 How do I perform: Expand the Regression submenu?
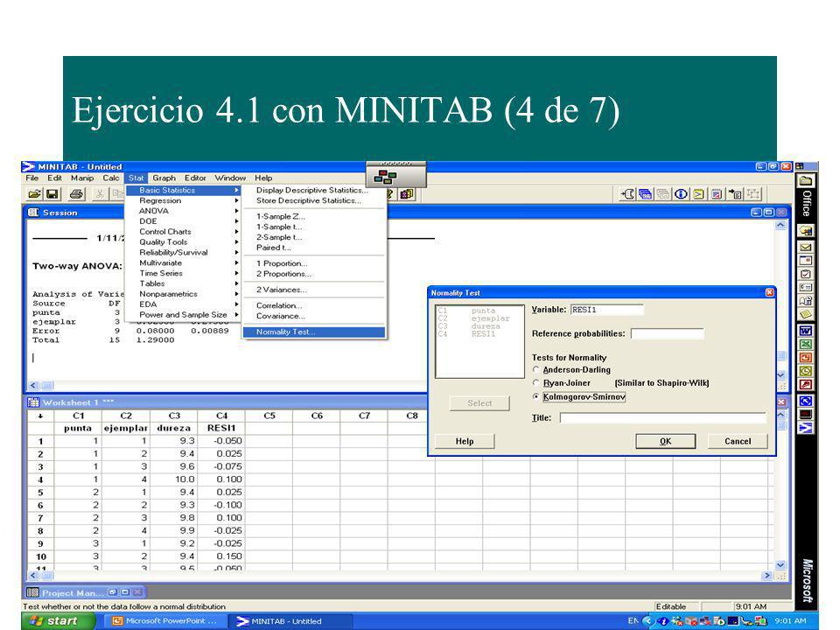coord(183,200)
